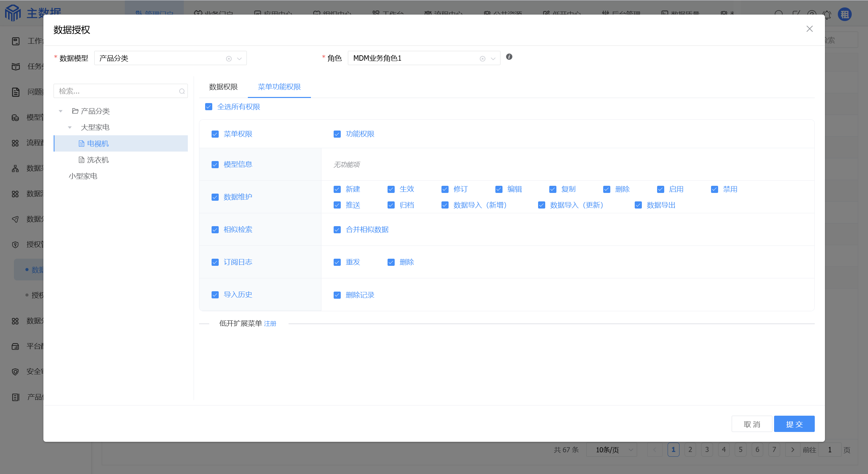The height and width of the screenshot is (474, 868).
Task: Open the 数据模型 dropdown arrow
Action: (239, 59)
